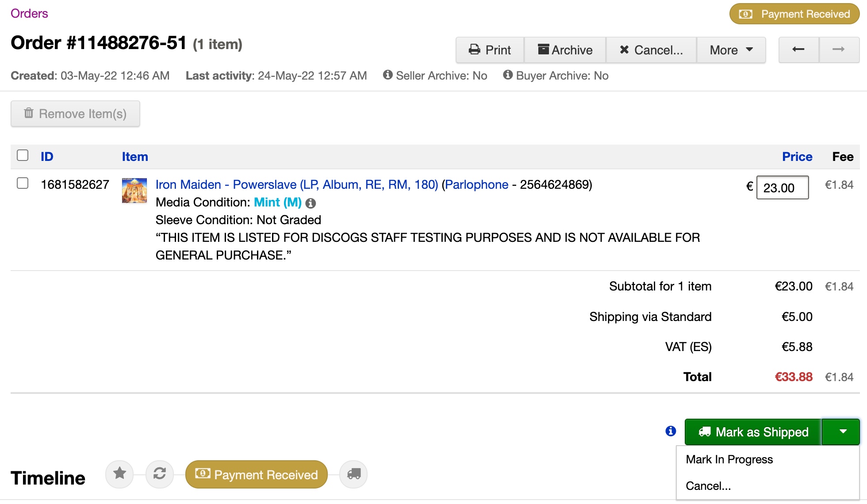Open the More dropdown
Screen dimensions: 867x504
(x=731, y=50)
